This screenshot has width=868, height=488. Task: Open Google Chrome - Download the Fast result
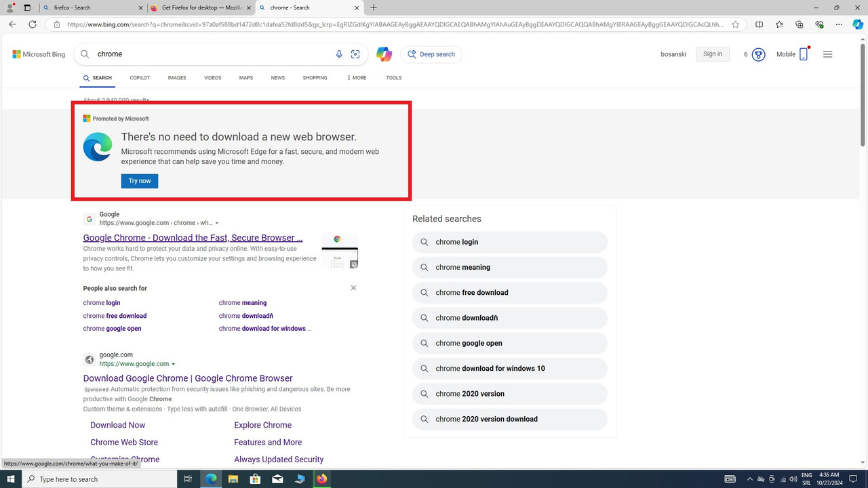[193, 238]
